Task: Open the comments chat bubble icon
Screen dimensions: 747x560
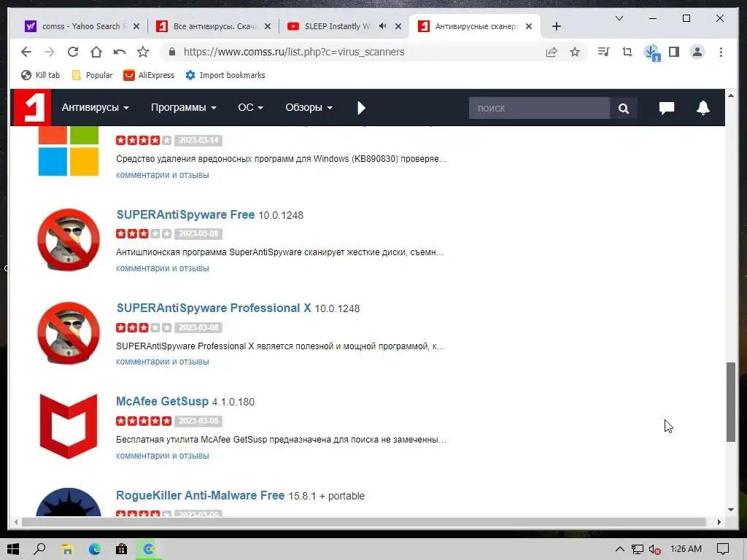Action: (667, 108)
